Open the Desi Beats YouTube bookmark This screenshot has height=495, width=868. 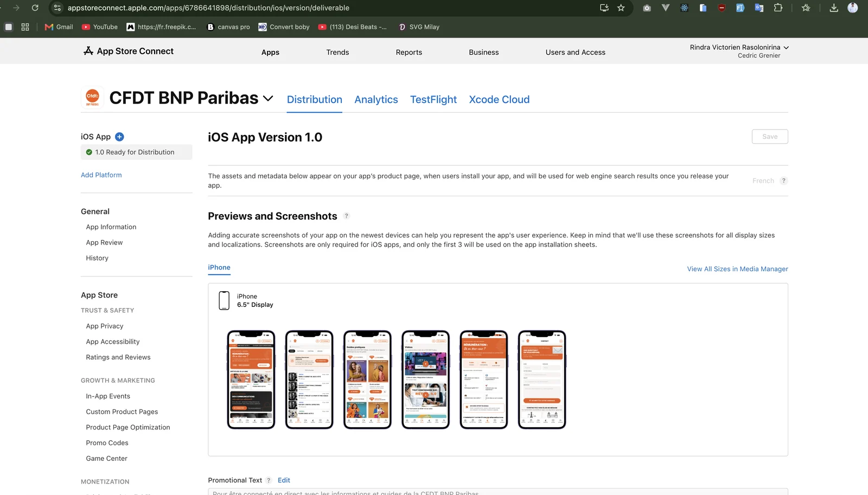(353, 27)
